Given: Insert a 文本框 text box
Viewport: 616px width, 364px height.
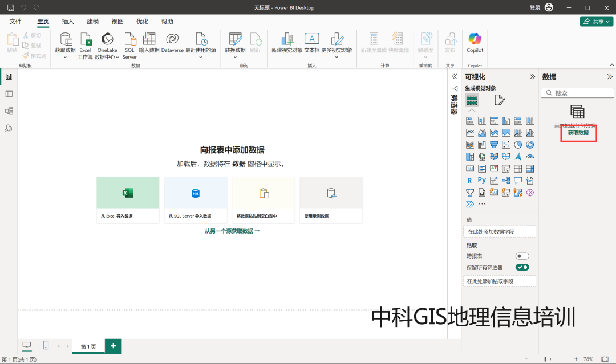Looking at the screenshot, I should [311, 42].
